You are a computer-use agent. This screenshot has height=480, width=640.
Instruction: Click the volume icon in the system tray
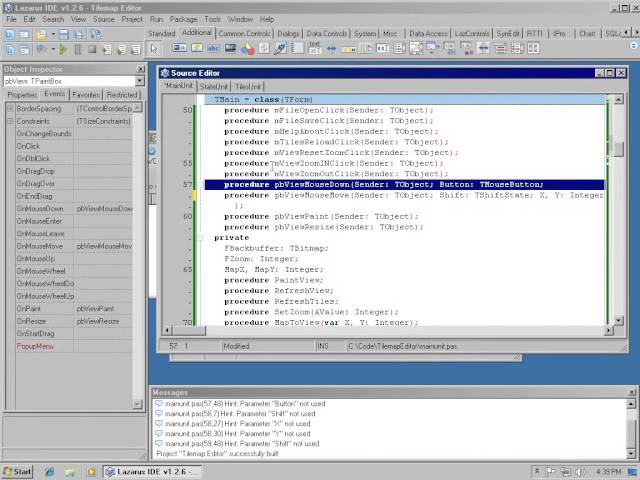pyautogui.click(x=580, y=472)
